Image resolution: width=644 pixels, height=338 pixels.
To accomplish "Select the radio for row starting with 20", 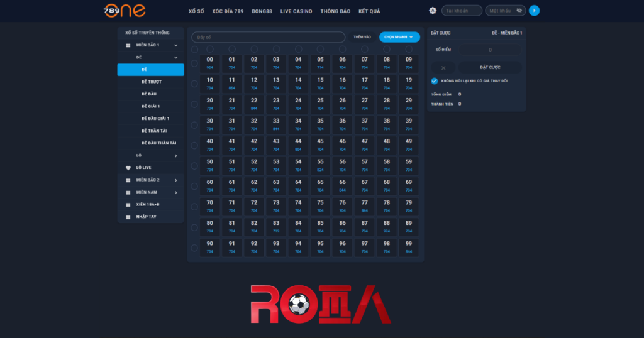I will pyautogui.click(x=194, y=104).
